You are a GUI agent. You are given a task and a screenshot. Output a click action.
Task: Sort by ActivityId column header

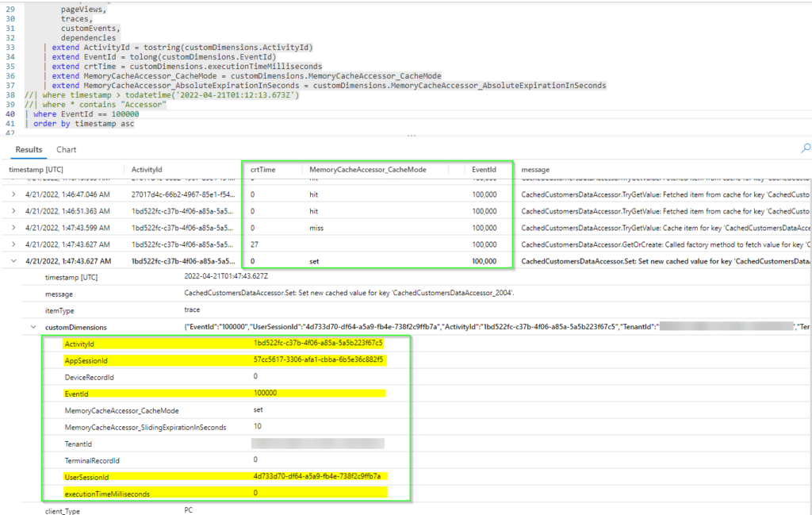point(147,170)
